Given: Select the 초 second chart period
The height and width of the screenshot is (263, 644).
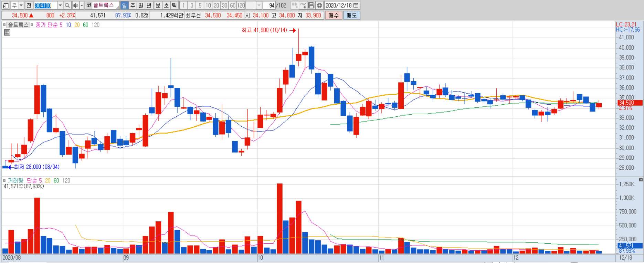Looking at the screenshot, I should [166, 6].
